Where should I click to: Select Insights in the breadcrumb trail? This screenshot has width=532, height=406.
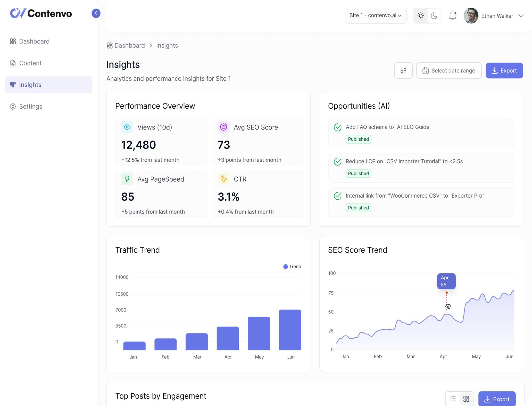coord(167,45)
